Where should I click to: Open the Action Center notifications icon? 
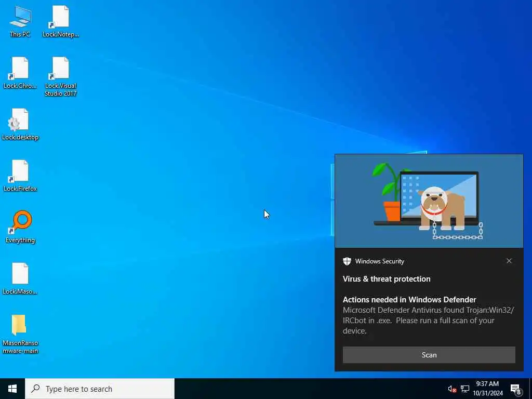coord(516,389)
